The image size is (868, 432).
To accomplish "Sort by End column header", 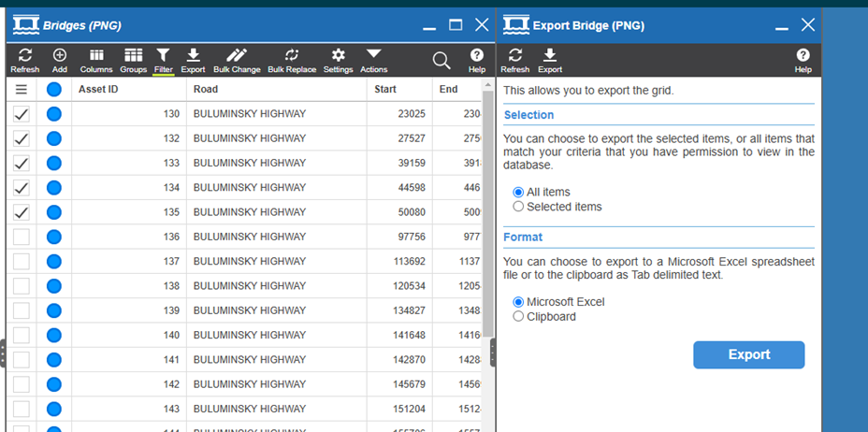I will (456, 89).
